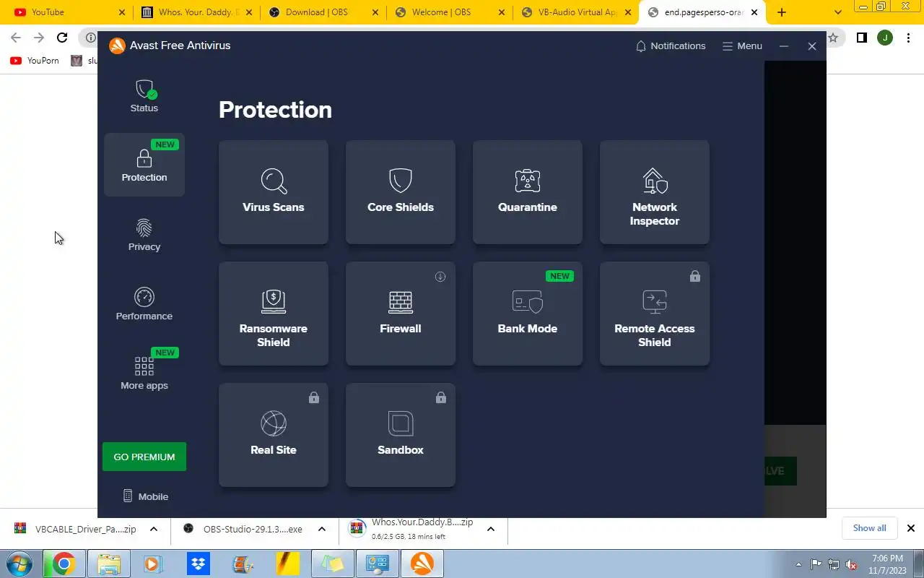This screenshot has width=924, height=578.
Task: Switch to the YouTube tab
Action: (68, 12)
